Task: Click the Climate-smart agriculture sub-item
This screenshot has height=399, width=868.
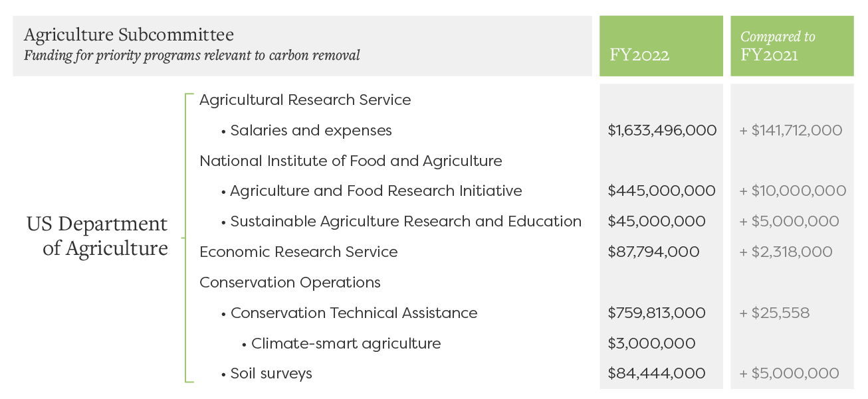Action: tap(342, 343)
